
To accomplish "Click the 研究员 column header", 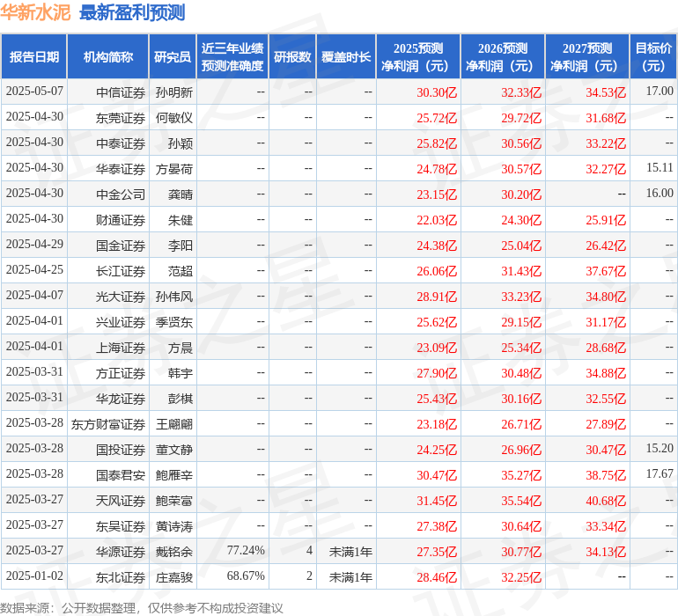I will [173, 56].
